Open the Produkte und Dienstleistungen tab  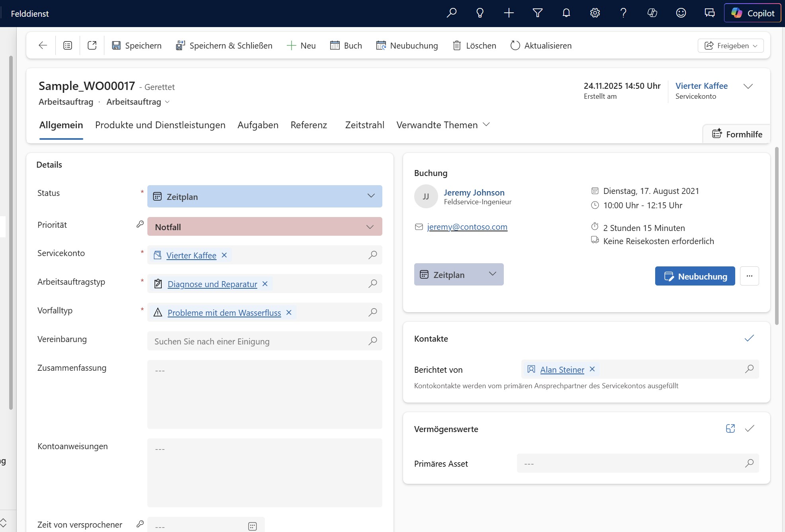pos(160,125)
